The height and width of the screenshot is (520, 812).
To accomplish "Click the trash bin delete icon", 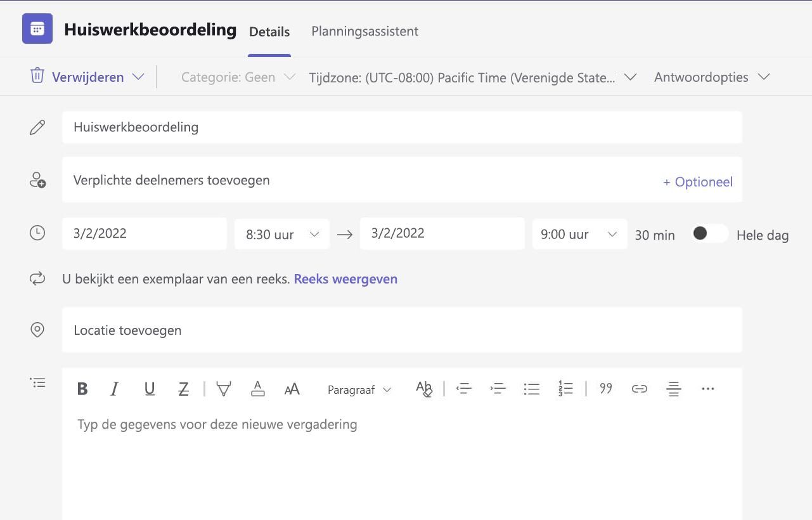I will coord(37,76).
